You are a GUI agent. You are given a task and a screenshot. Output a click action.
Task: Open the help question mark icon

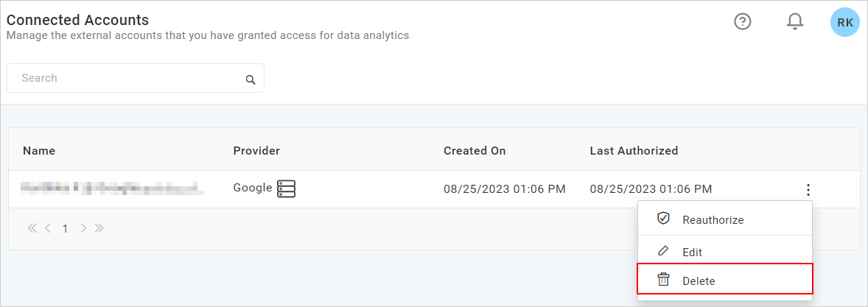(x=743, y=22)
